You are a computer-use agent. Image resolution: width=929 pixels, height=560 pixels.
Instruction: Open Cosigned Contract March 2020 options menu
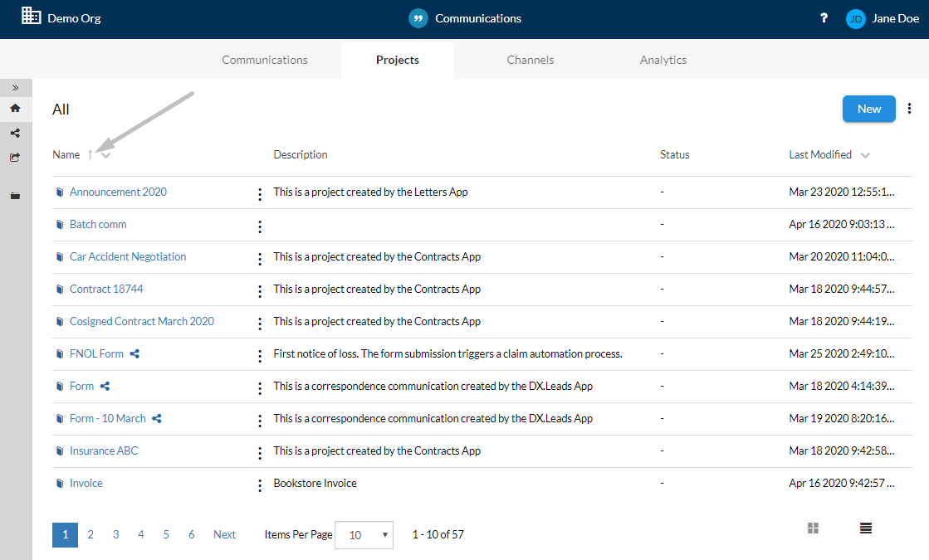pyautogui.click(x=260, y=324)
